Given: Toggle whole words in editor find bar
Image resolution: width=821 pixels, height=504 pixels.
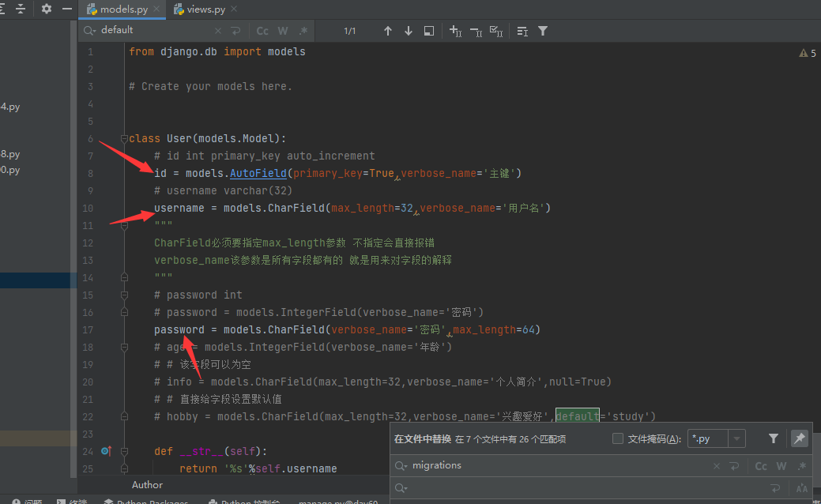Looking at the screenshot, I should [x=283, y=31].
